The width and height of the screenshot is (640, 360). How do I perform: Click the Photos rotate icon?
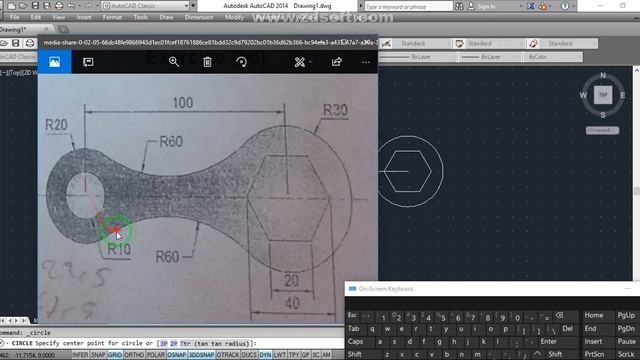pyautogui.click(x=241, y=62)
